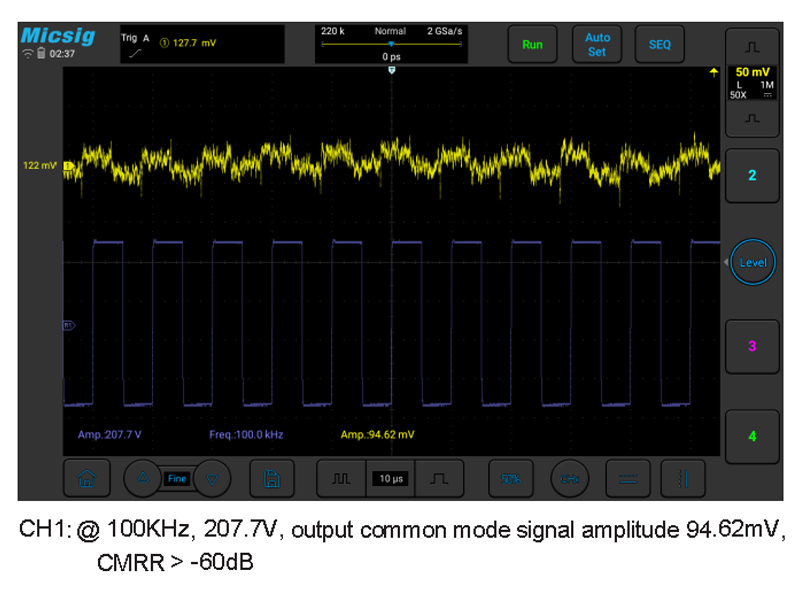Click the 50% trigger level button

tap(510, 479)
